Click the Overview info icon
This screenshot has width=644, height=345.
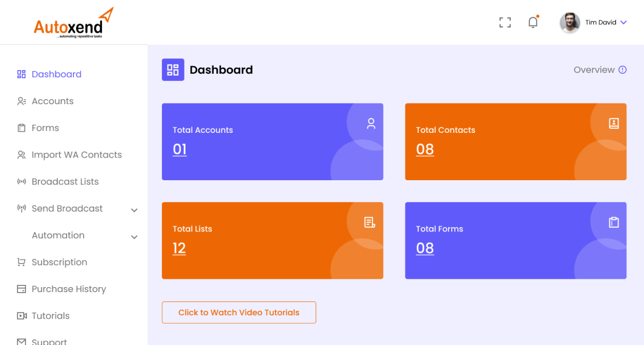[623, 70]
